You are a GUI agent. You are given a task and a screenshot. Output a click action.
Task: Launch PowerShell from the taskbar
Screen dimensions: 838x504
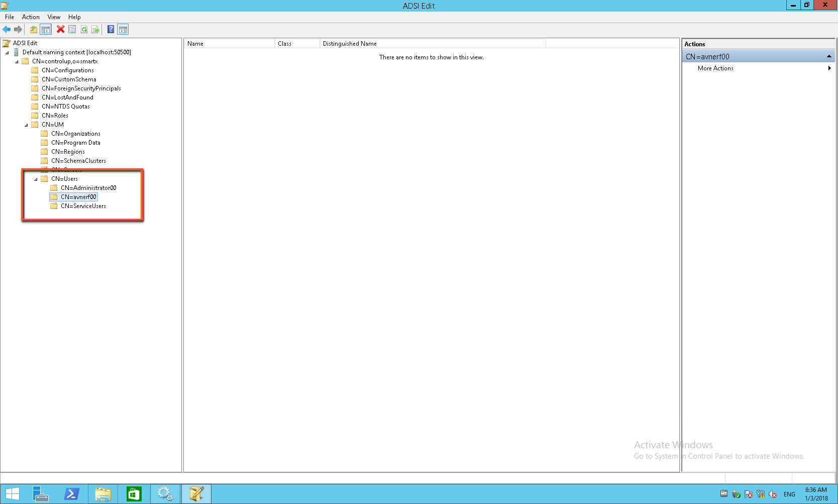tap(71, 494)
